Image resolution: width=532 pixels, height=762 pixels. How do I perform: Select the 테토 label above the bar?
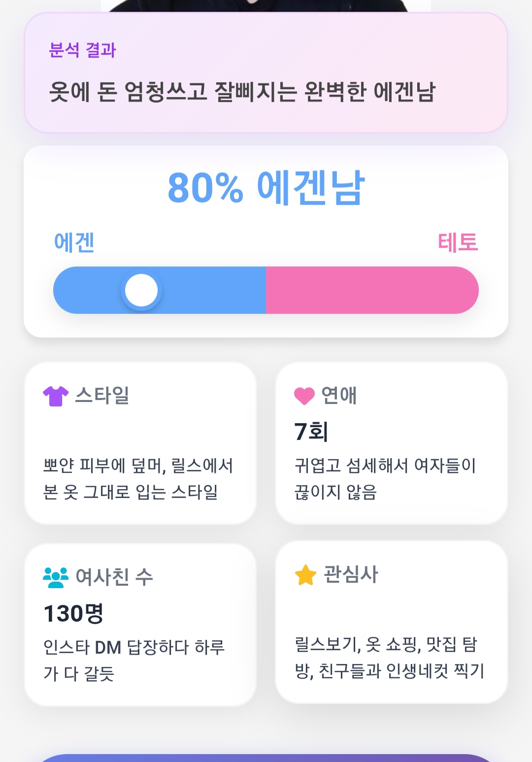458,242
